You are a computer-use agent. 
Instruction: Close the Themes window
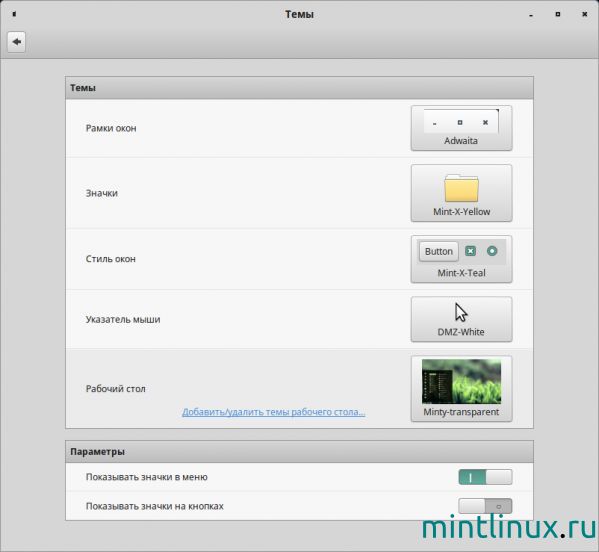tap(584, 14)
